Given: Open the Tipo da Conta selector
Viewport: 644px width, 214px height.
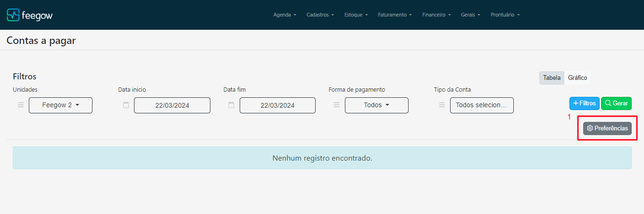Looking at the screenshot, I should tap(482, 105).
